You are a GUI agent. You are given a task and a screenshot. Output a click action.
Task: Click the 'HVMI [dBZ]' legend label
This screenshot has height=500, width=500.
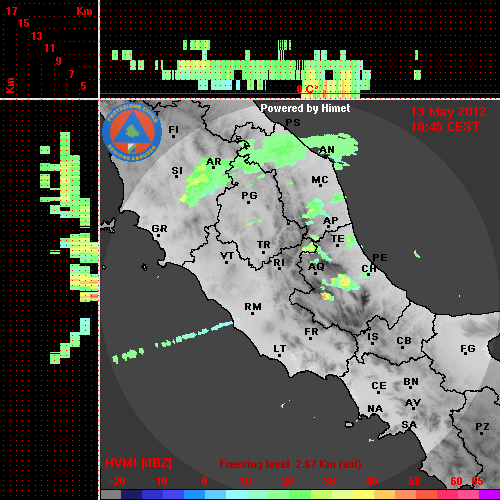pos(138,463)
